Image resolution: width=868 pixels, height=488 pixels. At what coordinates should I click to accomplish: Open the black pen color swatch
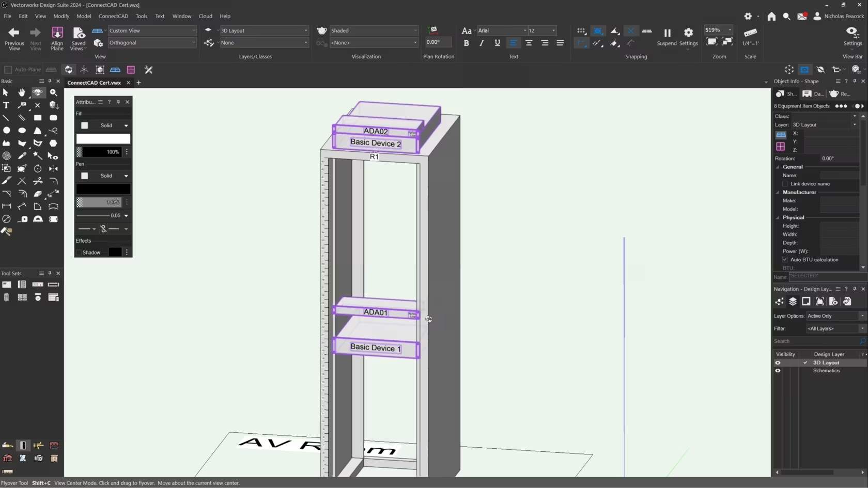tap(103, 189)
